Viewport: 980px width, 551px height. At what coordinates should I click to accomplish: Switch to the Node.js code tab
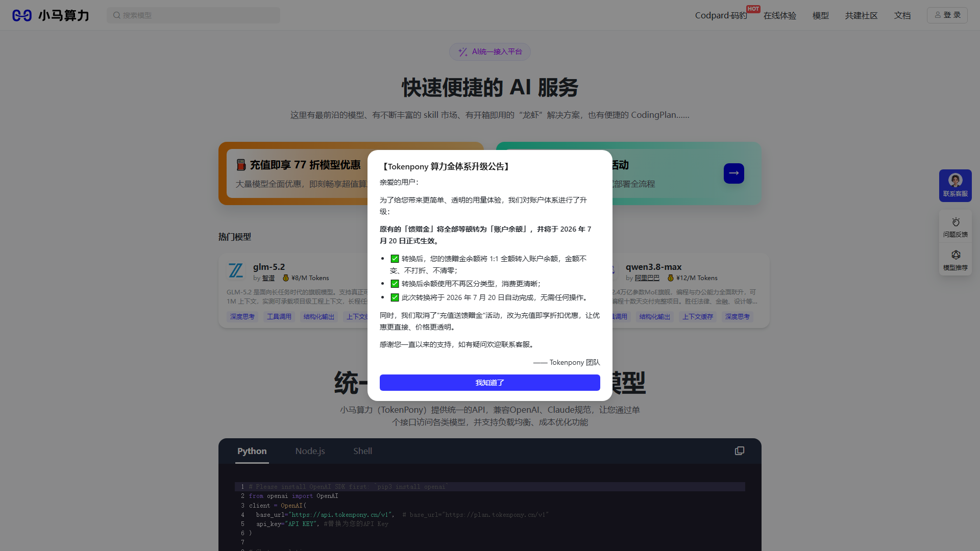pos(310,451)
